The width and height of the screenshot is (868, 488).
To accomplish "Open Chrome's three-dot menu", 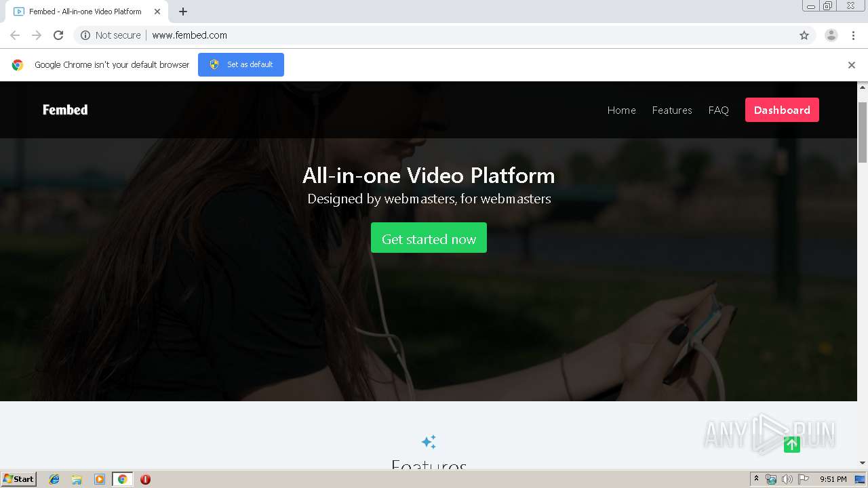I will [853, 35].
